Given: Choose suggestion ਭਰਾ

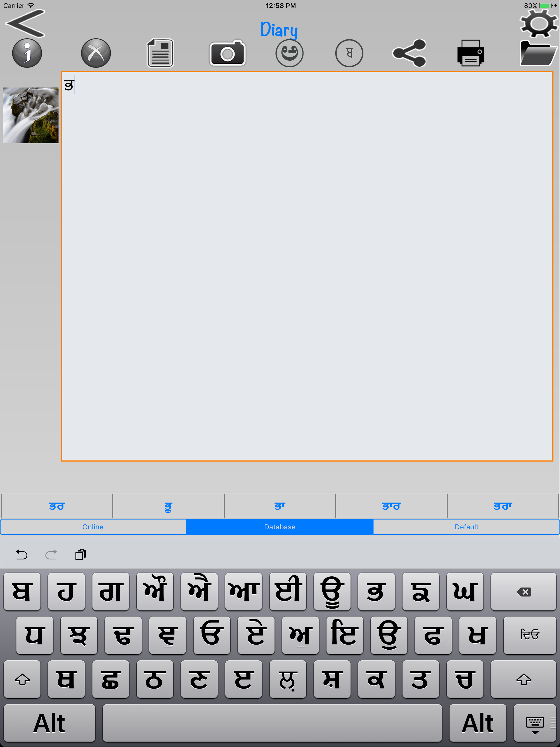Looking at the screenshot, I should click(503, 506).
